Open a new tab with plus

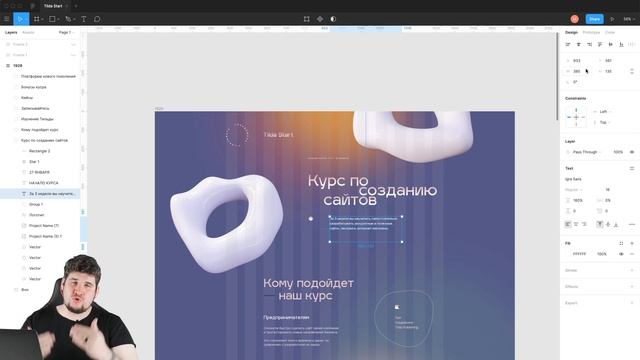pos(76,6)
